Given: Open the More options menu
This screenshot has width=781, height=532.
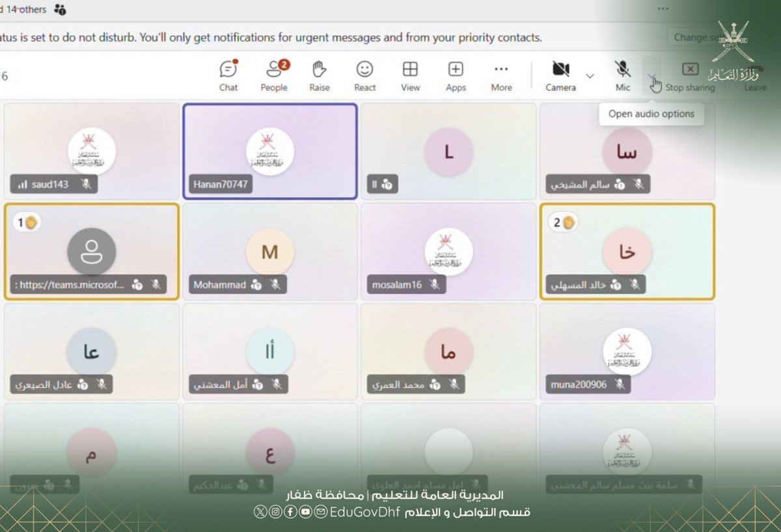Looking at the screenshot, I should pos(501,76).
